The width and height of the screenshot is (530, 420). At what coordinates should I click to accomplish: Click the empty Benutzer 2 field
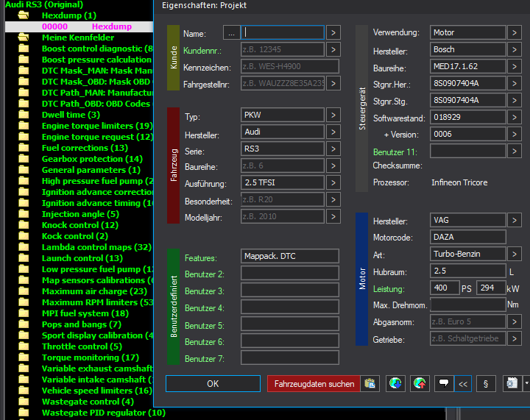click(290, 273)
